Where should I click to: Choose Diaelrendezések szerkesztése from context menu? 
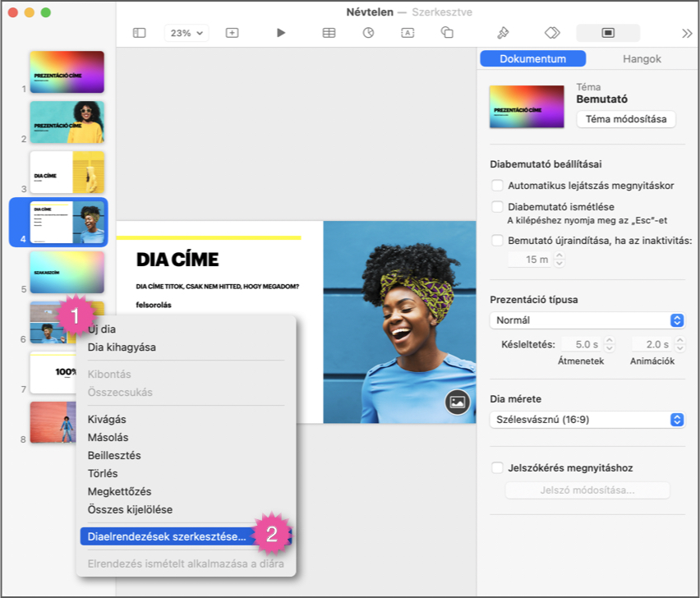(186, 536)
